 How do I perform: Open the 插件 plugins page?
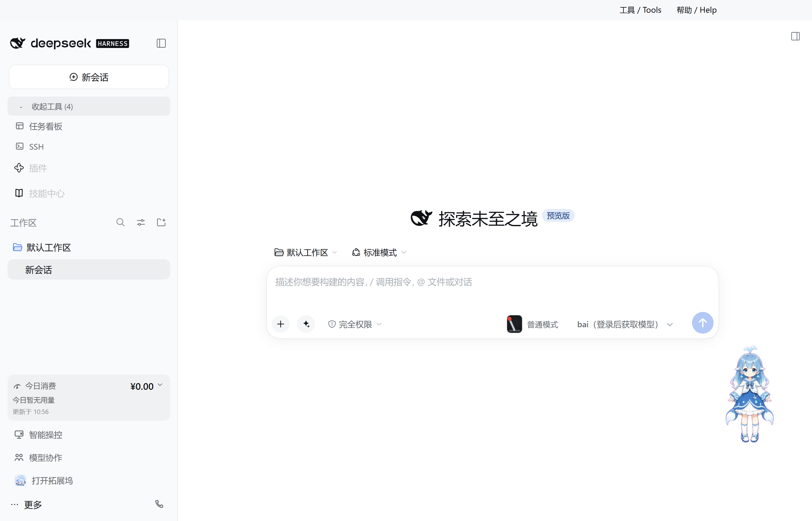[x=38, y=168]
